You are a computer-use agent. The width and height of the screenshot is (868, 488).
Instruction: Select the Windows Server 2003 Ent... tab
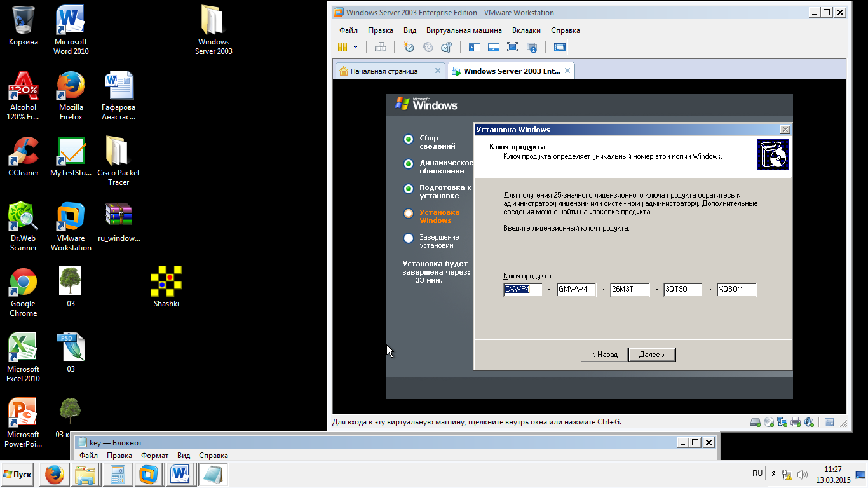[x=512, y=71]
